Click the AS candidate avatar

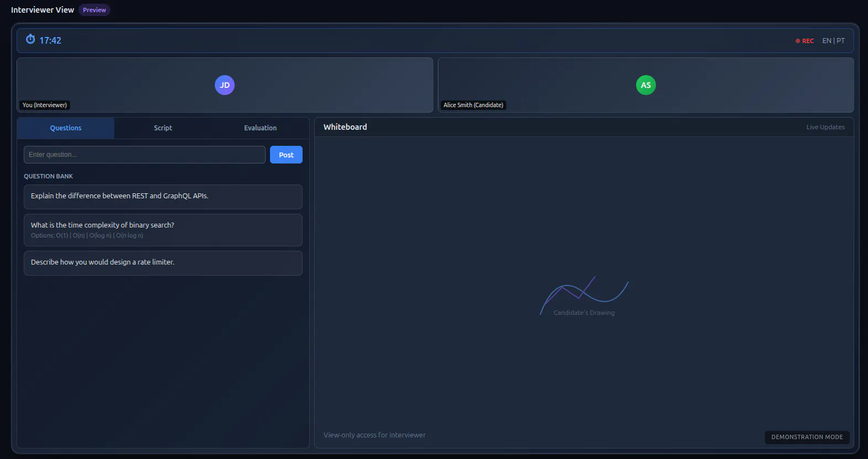point(646,85)
